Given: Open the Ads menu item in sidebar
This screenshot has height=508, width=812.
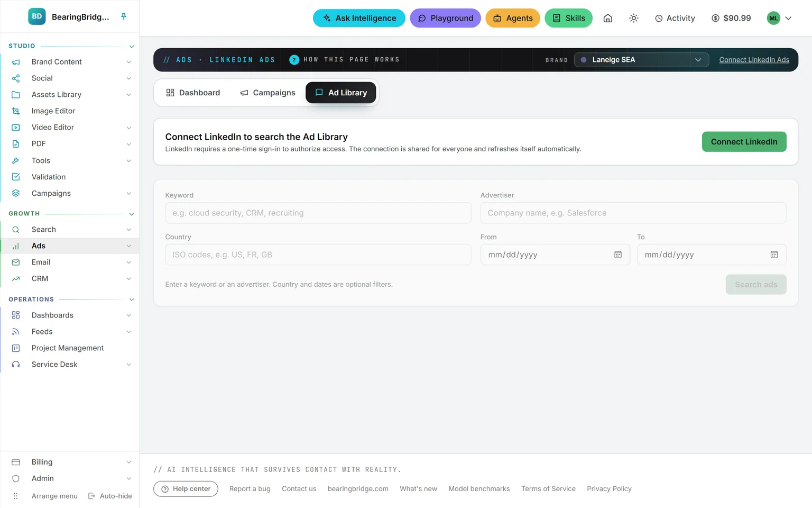Looking at the screenshot, I should (70, 246).
